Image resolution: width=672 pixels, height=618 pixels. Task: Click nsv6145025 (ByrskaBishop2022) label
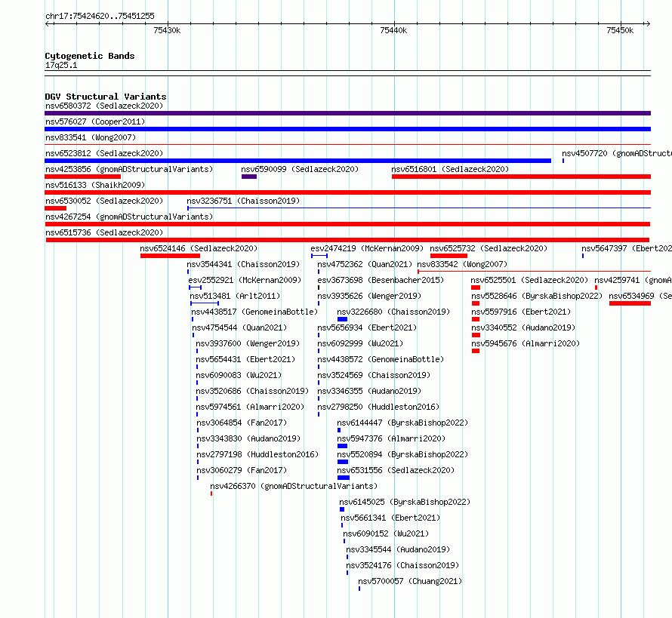pyautogui.click(x=405, y=502)
